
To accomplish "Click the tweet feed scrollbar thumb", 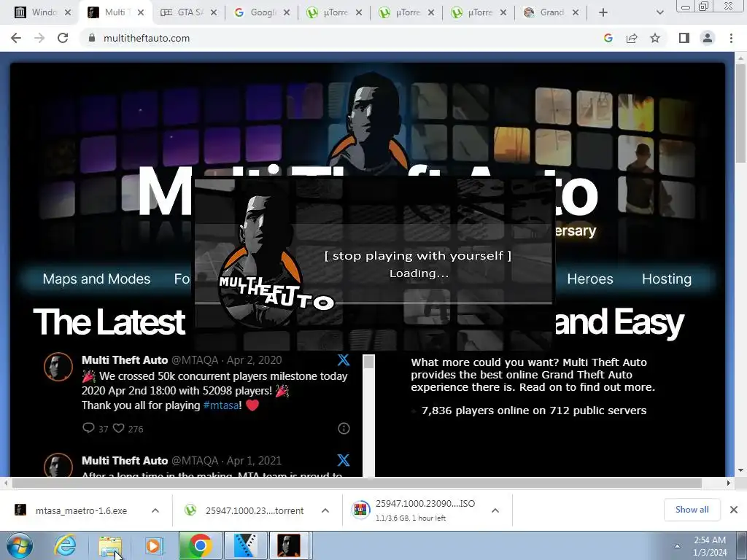I will (x=368, y=362).
